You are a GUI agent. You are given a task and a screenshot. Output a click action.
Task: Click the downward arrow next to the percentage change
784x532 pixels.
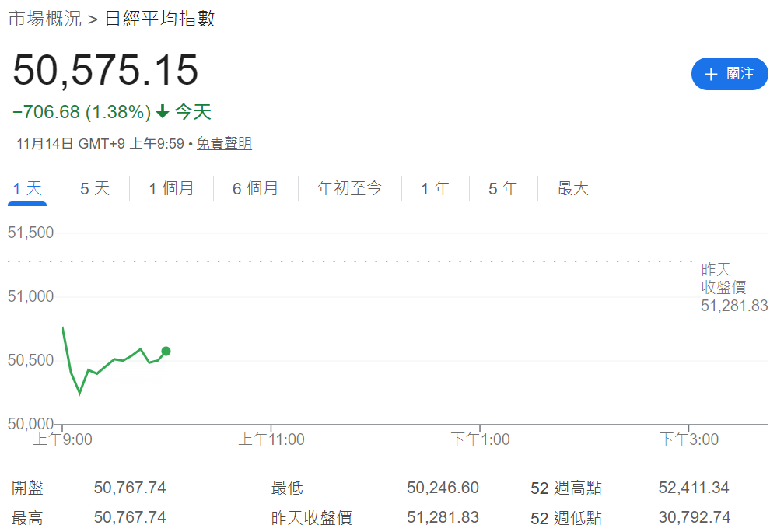(x=161, y=112)
